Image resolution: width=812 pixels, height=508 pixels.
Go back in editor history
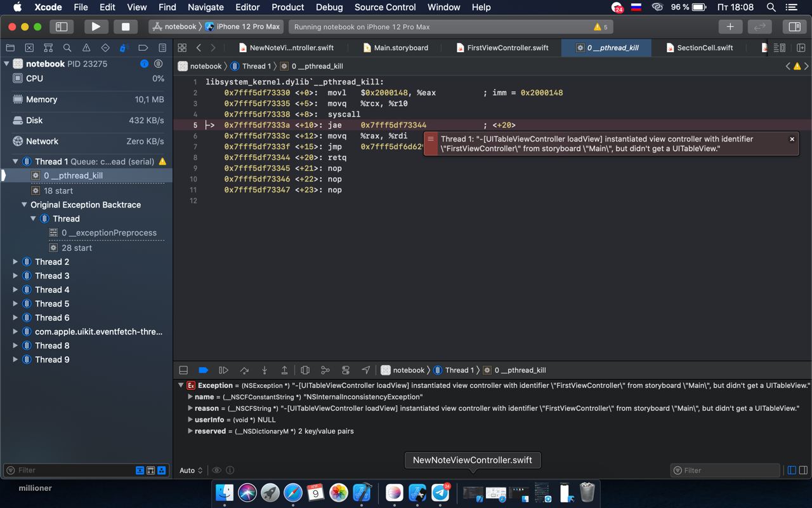[x=199, y=48]
